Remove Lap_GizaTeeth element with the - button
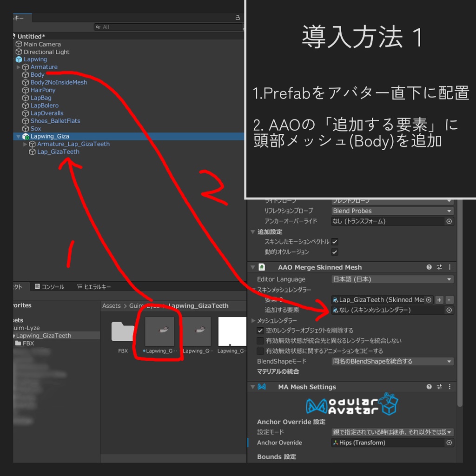The height and width of the screenshot is (476, 476). pyautogui.click(x=449, y=300)
